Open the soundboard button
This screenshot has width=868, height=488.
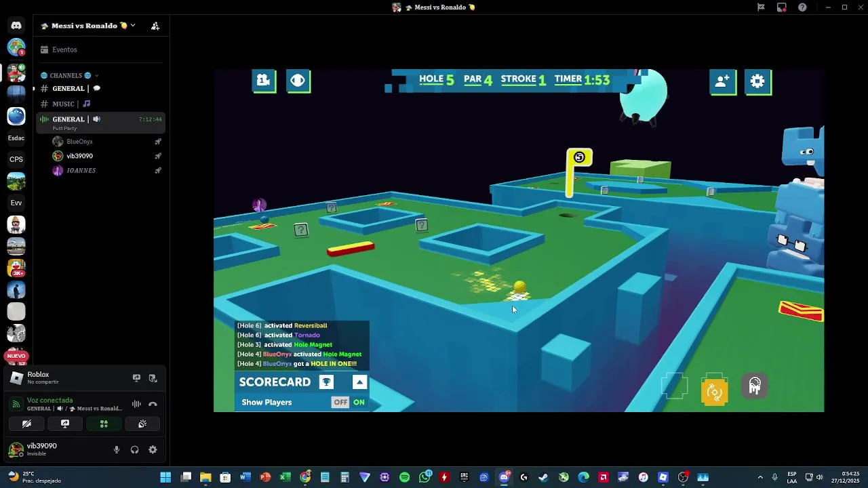(142, 424)
